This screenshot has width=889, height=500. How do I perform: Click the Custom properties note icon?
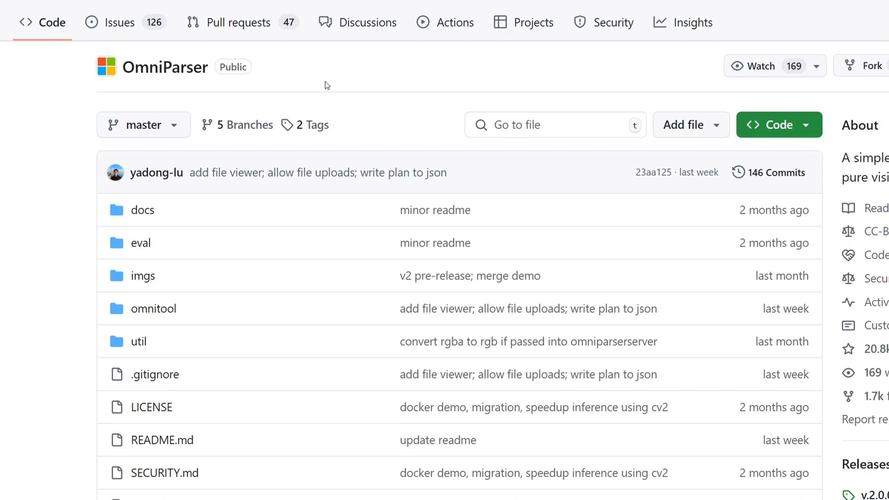(x=848, y=325)
